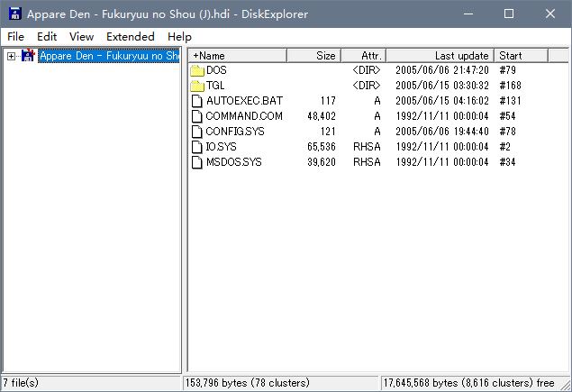Click the <DIR> attribute of TGL

[x=367, y=86]
